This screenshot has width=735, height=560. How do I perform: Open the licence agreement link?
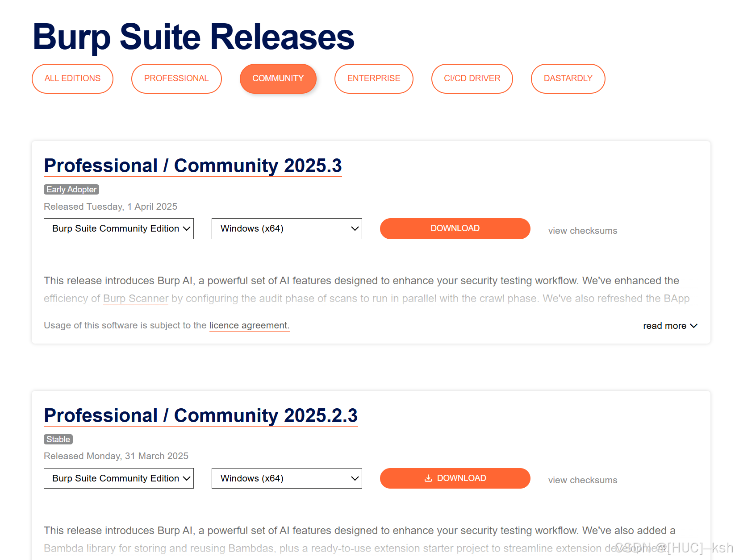coord(249,325)
